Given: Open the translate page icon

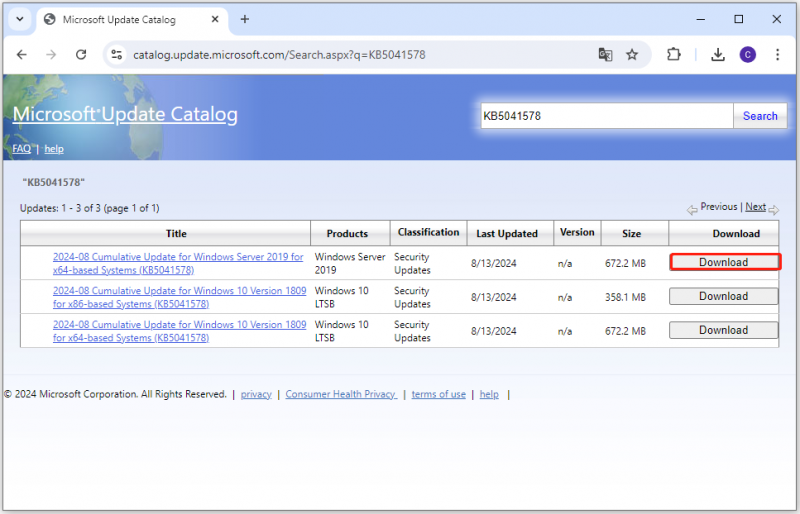Looking at the screenshot, I should (x=605, y=55).
